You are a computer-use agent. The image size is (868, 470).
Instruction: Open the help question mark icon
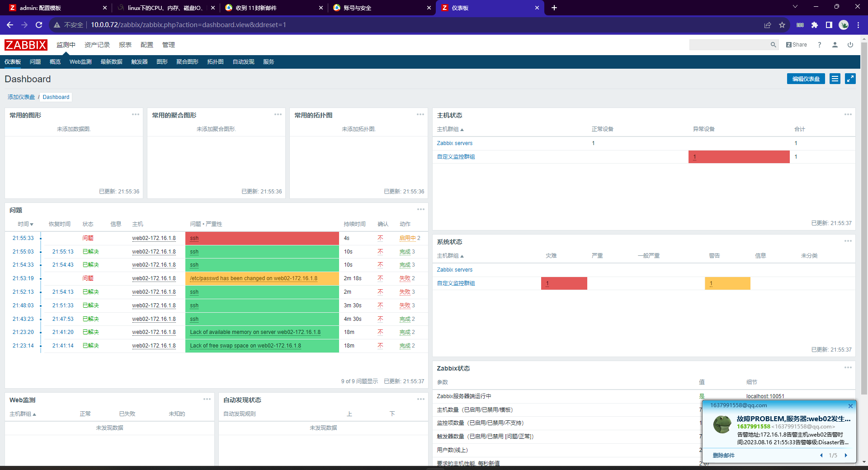(x=820, y=45)
